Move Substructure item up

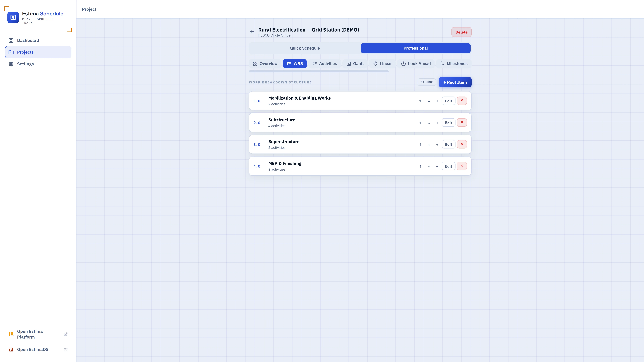tap(420, 123)
